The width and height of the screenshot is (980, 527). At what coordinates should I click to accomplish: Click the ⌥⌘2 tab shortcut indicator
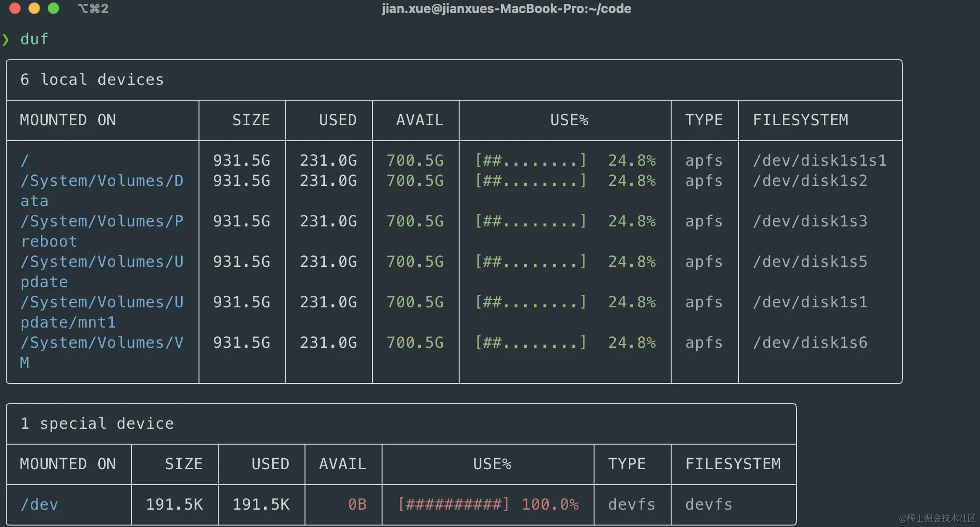pos(93,9)
